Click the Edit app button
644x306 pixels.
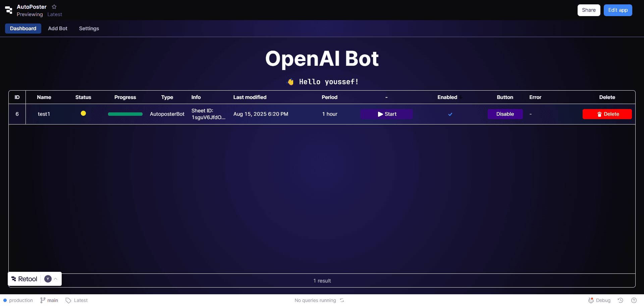[x=618, y=10]
